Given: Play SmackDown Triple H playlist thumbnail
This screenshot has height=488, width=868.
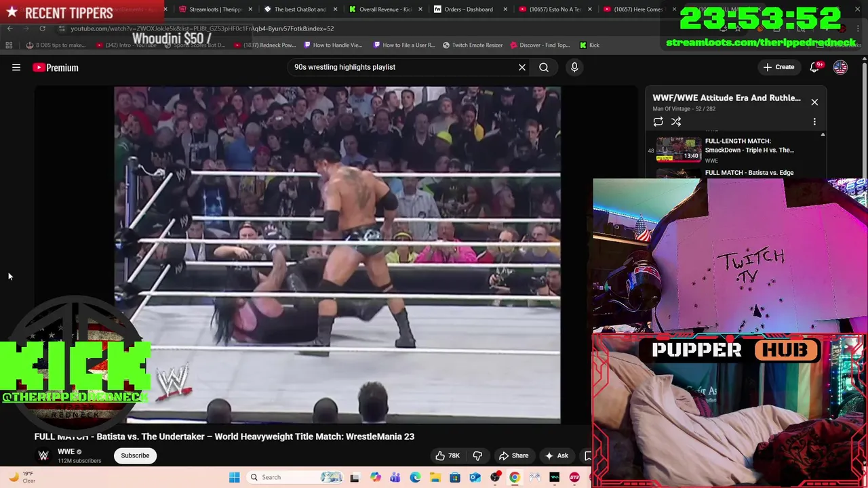Looking at the screenshot, I should point(679,150).
